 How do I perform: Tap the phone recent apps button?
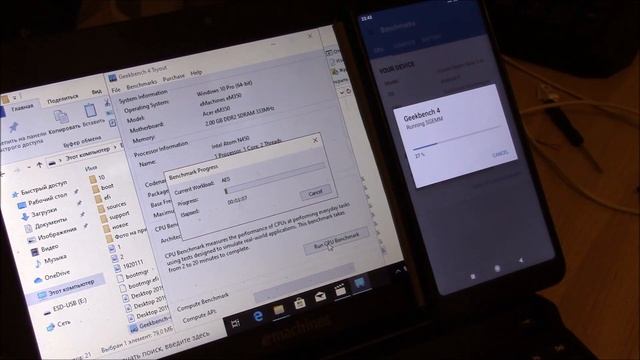click(x=473, y=277)
